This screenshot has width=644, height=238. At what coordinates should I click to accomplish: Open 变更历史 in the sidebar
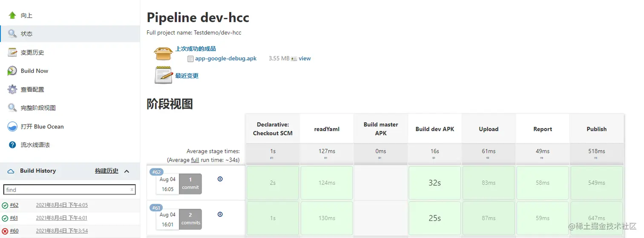click(x=32, y=52)
